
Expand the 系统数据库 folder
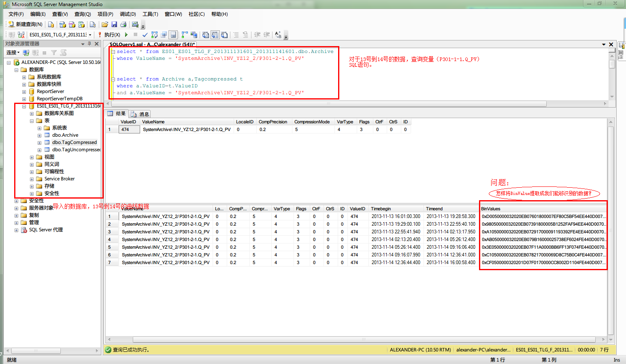[24, 77]
